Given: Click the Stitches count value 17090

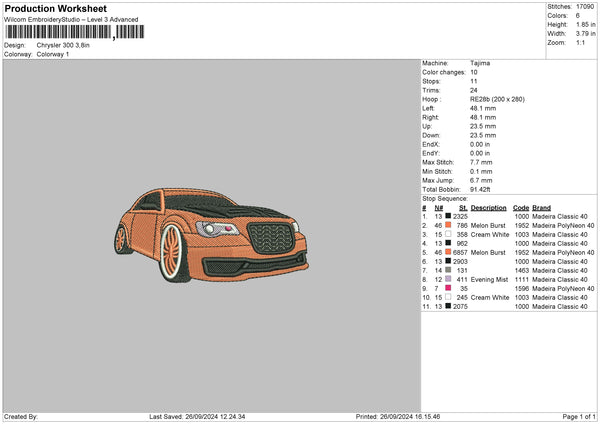Looking at the screenshot, I should [x=585, y=7].
